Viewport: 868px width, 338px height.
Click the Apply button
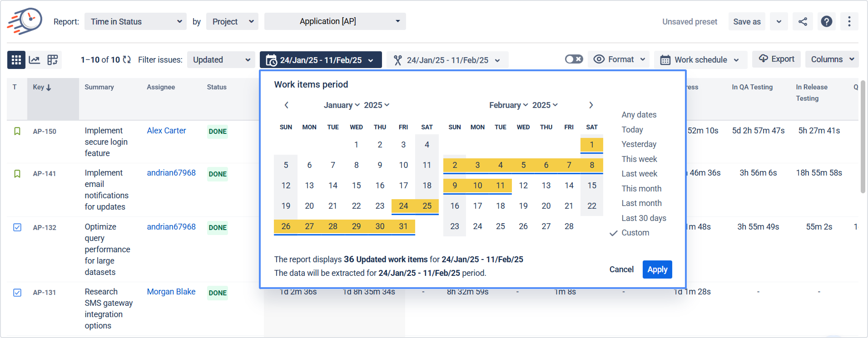point(657,269)
